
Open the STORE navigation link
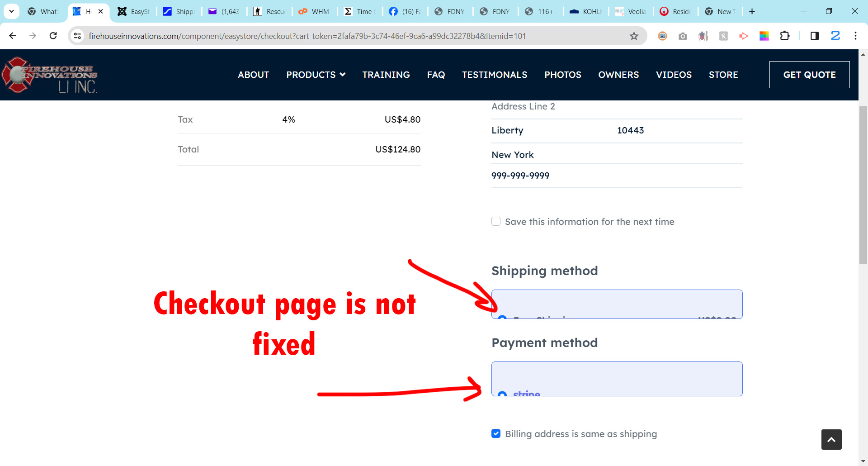coord(723,75)
